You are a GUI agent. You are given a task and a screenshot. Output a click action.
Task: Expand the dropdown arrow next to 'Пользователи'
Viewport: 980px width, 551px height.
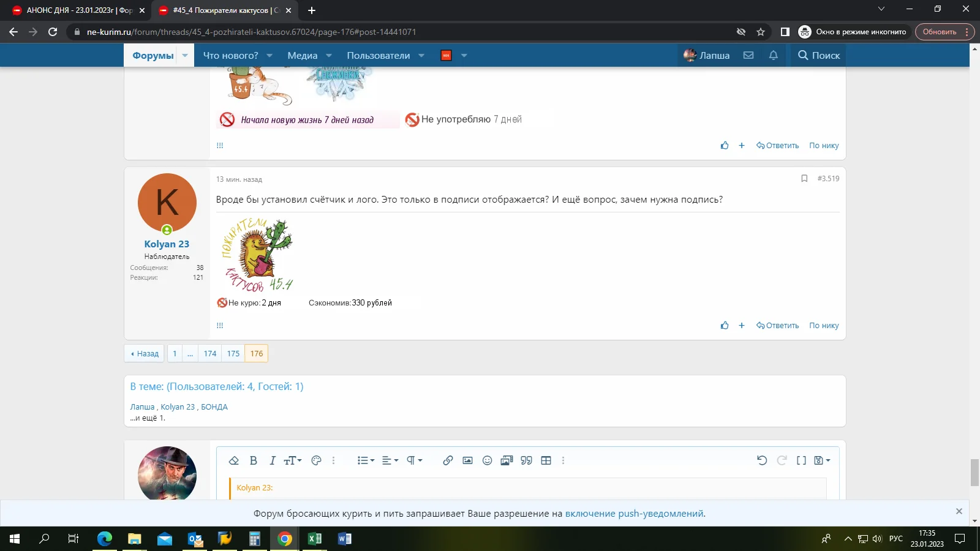tap(421, 55)
